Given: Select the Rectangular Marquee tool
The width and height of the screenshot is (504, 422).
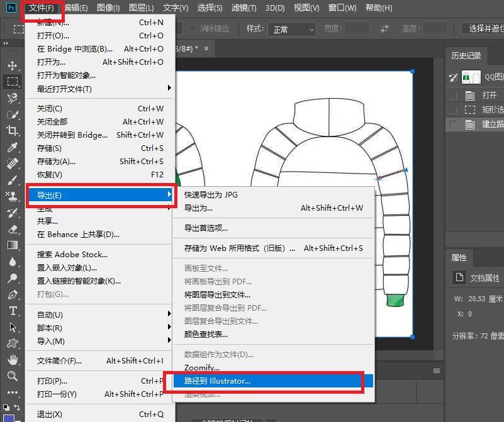Looking at the screenshot, I should click(x=12, y=82).
